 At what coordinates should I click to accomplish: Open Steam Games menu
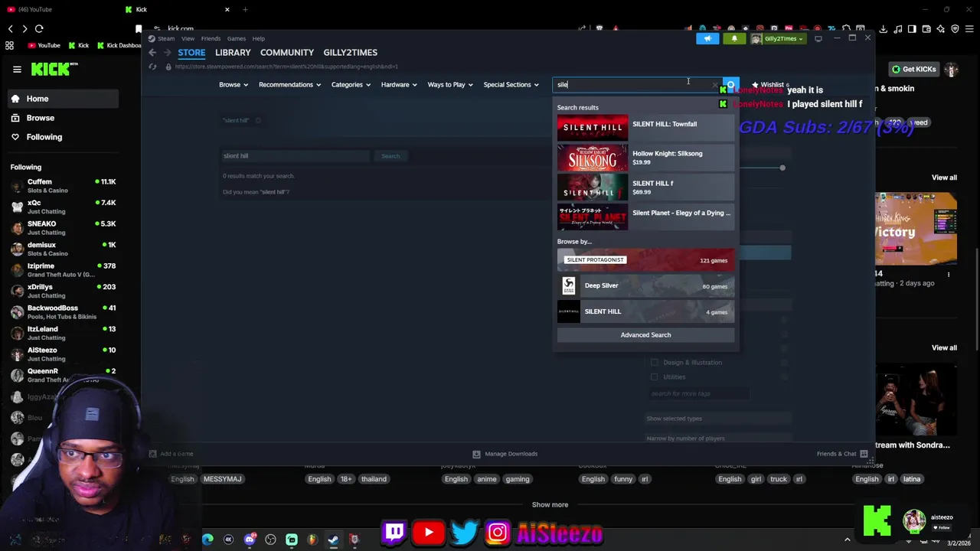pyautogui.click(x=237, y=38)
